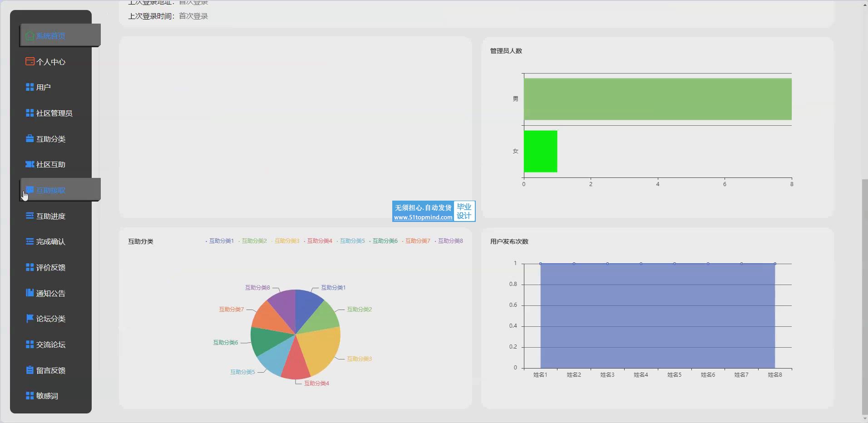Open the 完成确认 menu item
Viewport: 868px width, 423px height.
(x=50, y=242)
